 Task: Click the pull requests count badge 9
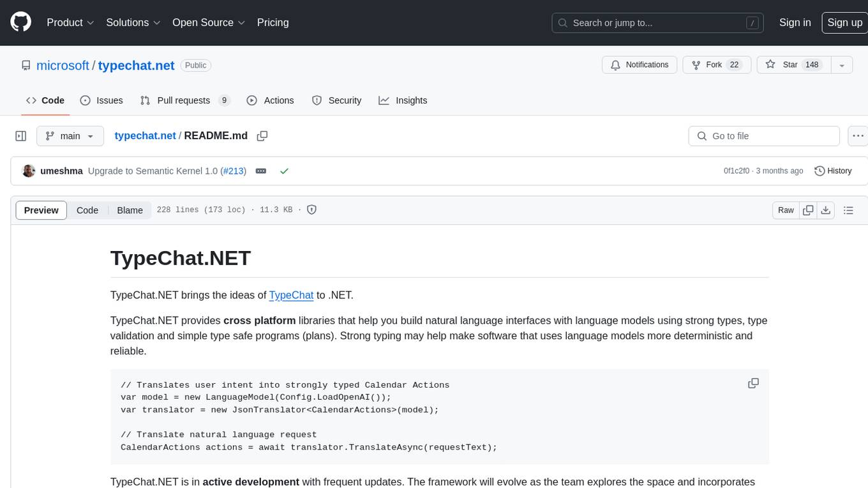click(x=224, y=100)
